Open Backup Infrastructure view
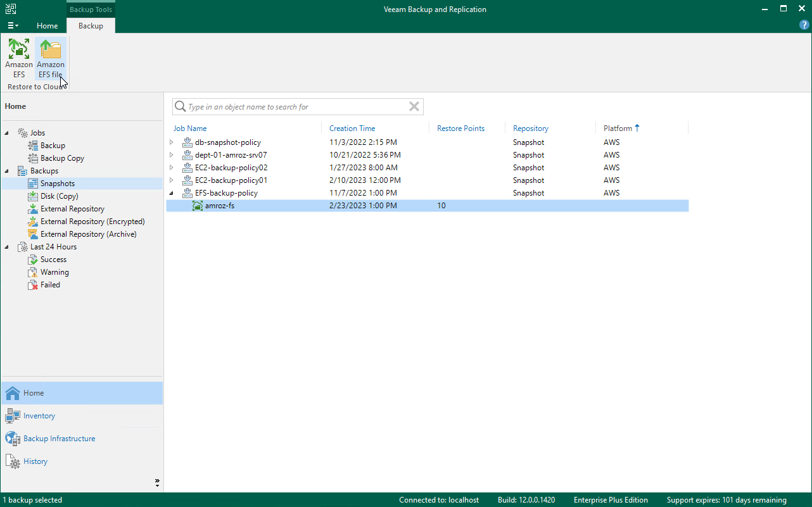Image resolution: width=812 pixels, height=507 pixels. 59,439
